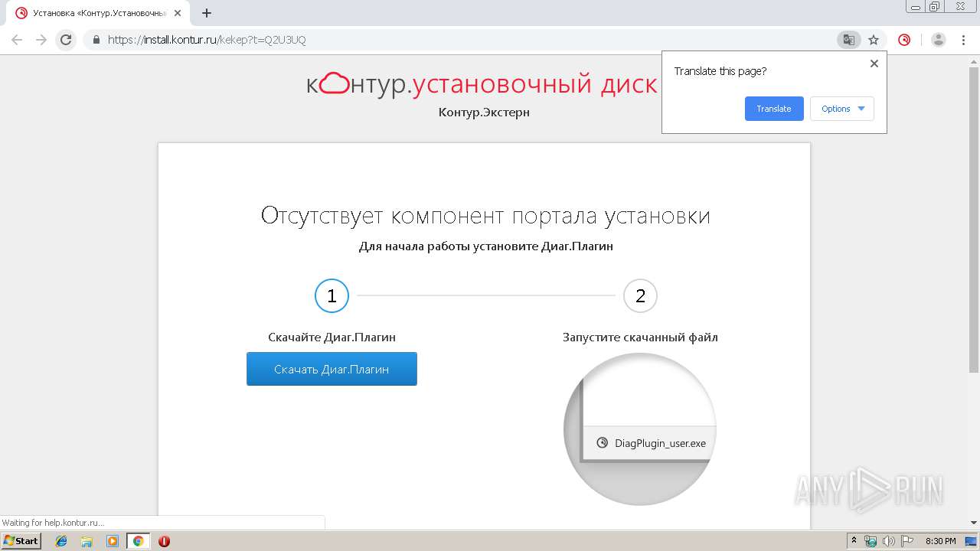Launch Internet Explorer from the taskbar
The height and width of the screenshot is (551, 980).
61,541
